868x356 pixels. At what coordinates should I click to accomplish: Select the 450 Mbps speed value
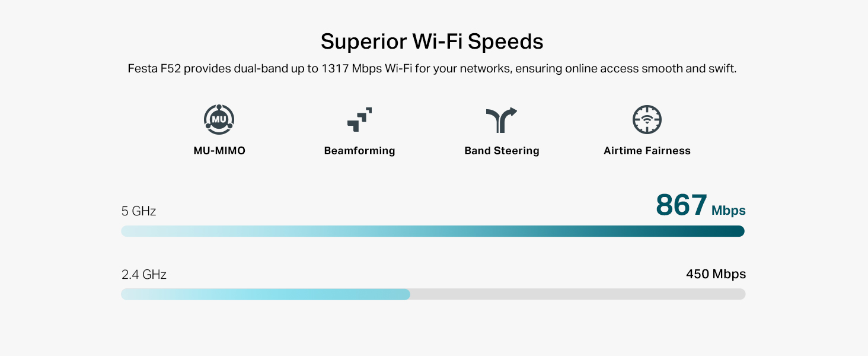716,274
